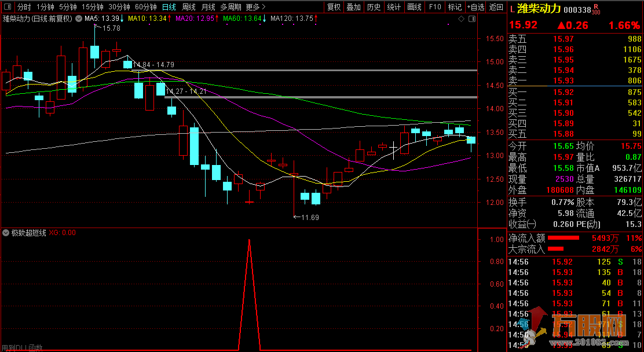644x352 pixels.
Task: Select the 买二 bid row at 15.91
Action: point(575,102)
